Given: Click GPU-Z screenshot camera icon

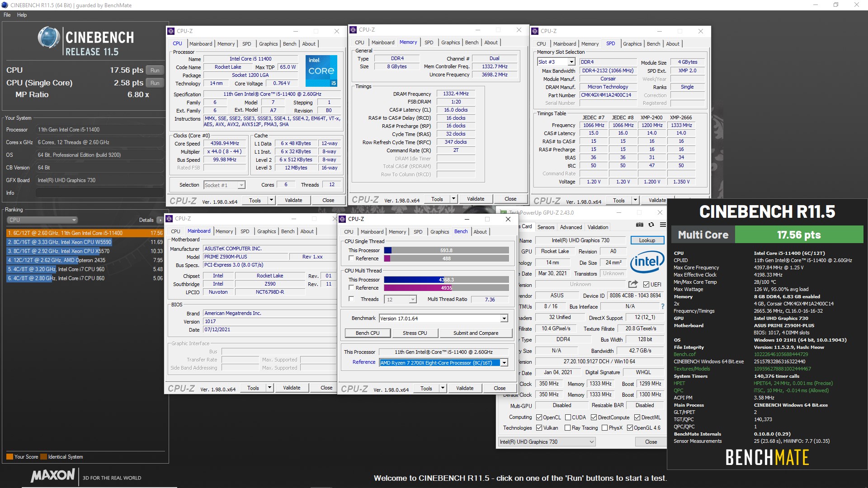Looking at the screenshot, I should coord(639,225).
